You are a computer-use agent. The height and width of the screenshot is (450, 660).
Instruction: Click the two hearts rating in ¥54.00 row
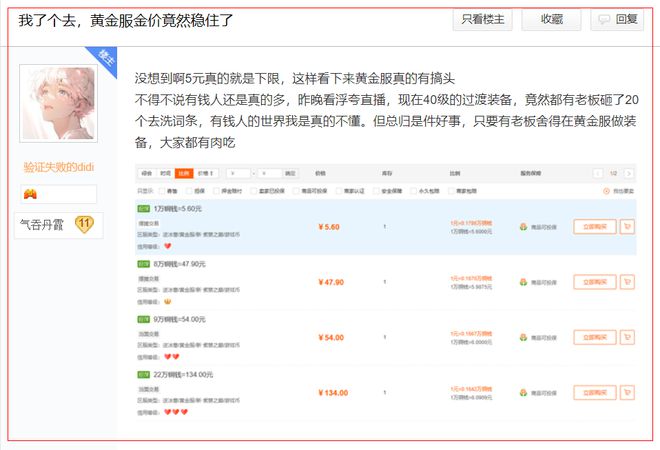[172, 357]
